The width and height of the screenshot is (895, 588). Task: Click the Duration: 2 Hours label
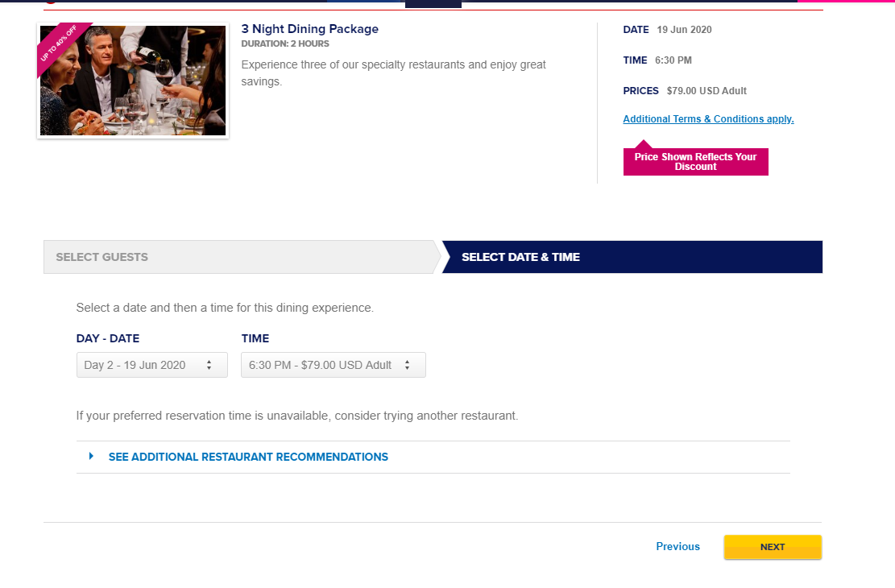[285, 43]
